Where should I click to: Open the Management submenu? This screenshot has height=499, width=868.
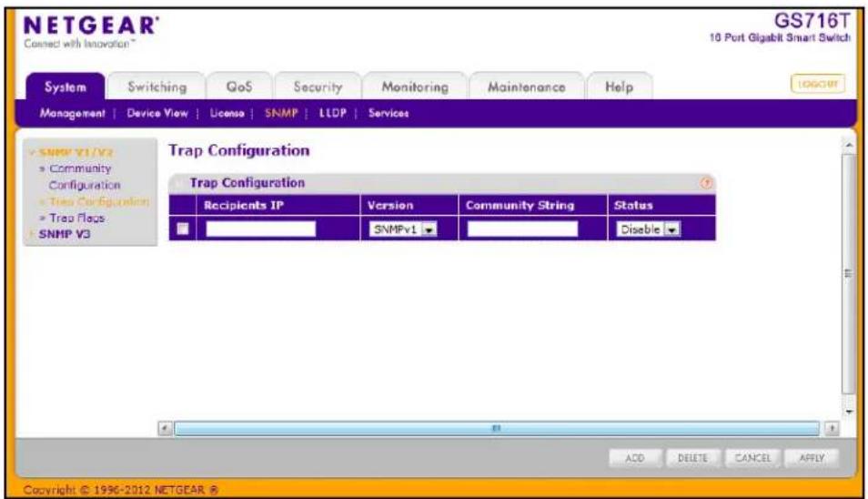72,113
